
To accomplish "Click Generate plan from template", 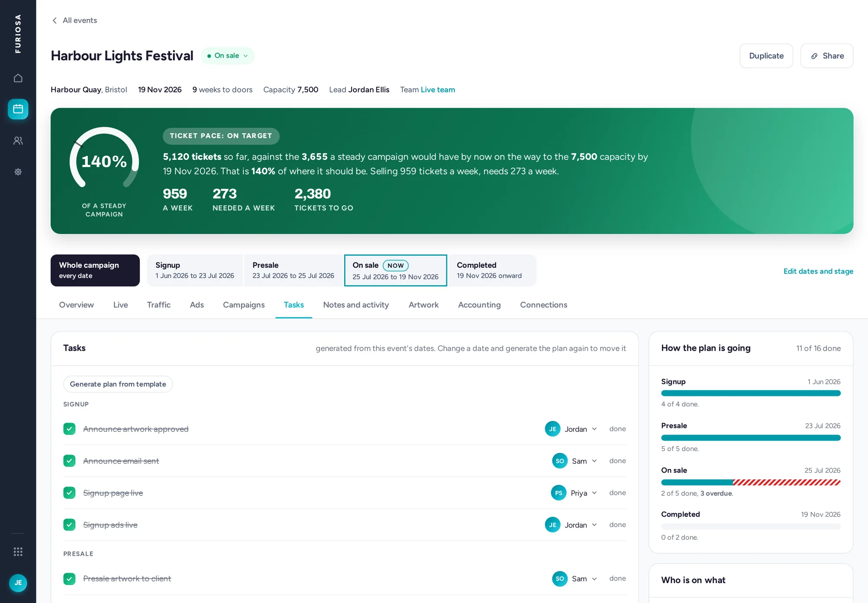I will [118, 384].
